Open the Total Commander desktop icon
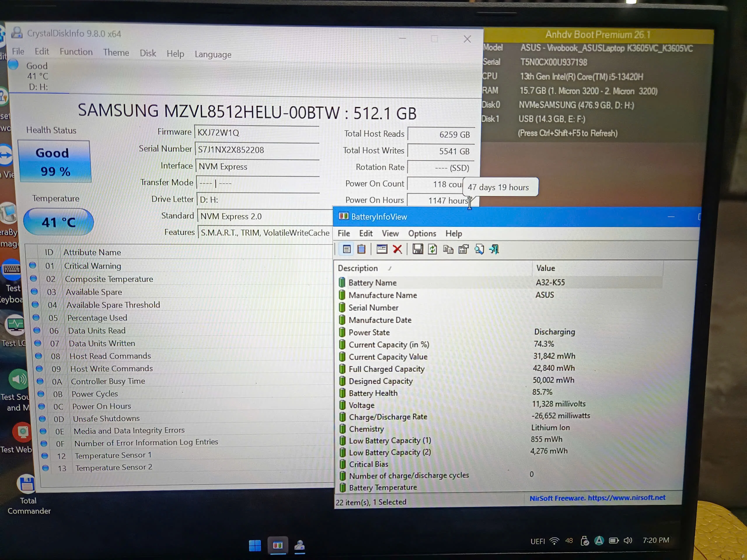Viewport: 747px width, 560px height. pyautogui.click(x=28, y=494)
